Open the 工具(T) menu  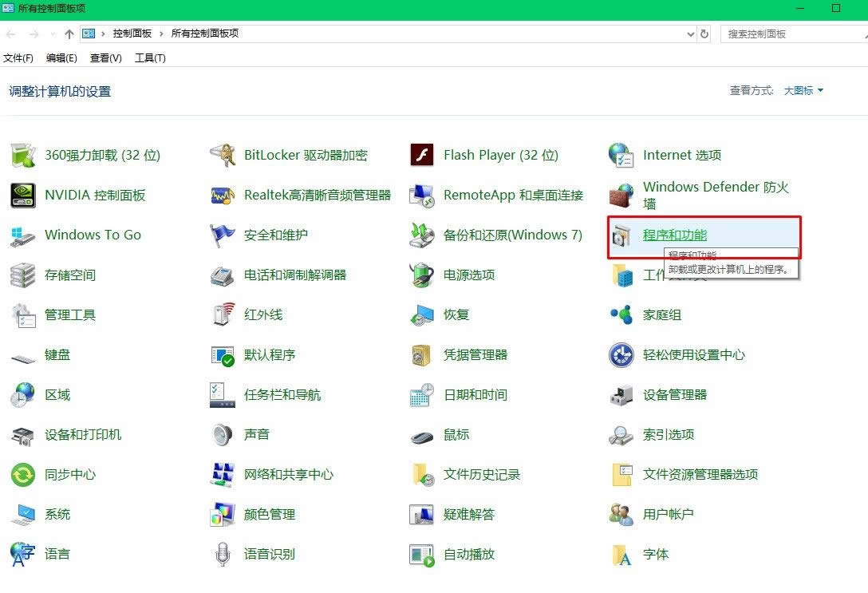pyautogui.click(x=150, y=58)
